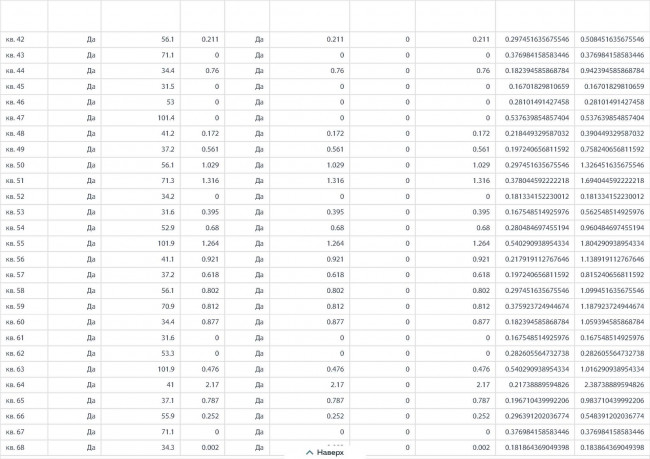
Task: Click the cell 0.983710439992206
Action: [612, 401]
